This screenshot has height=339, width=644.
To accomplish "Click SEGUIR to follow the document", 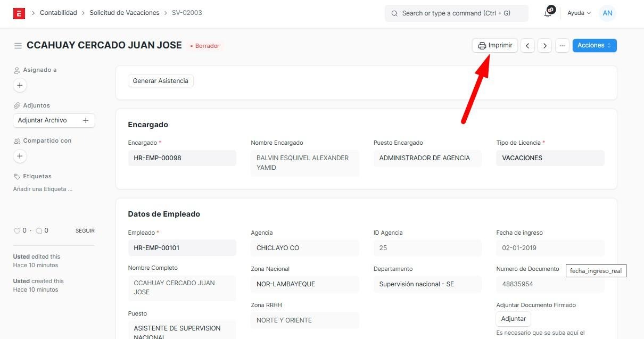I will pyautogui.click(x=85, y=231).
